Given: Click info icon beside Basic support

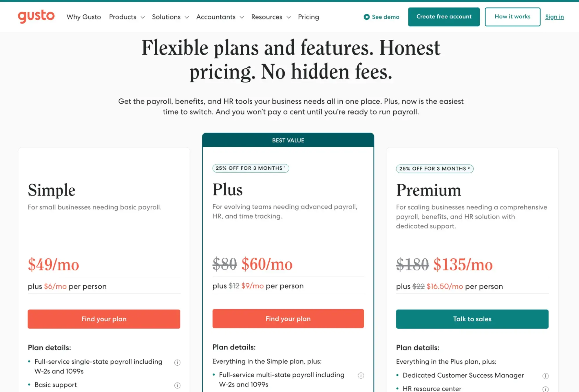Looking at the screenshot, I should point(177,385).
